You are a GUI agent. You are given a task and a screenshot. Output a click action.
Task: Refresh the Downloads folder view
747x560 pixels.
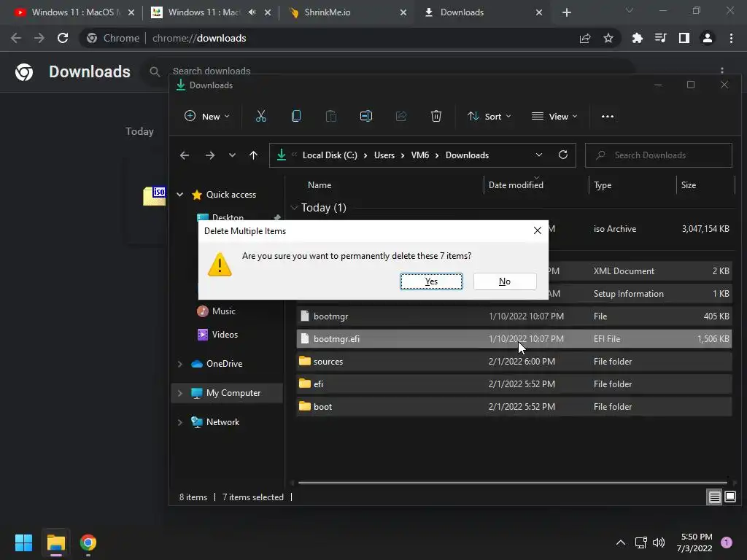[x=563, y=155]
